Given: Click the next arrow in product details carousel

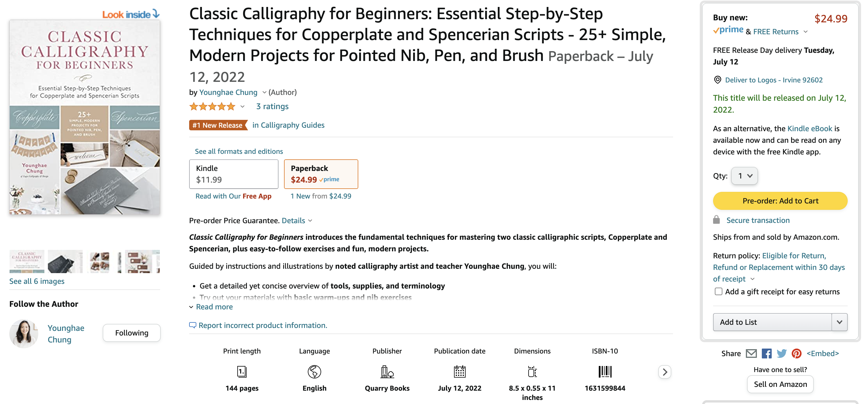Looking at the screenshot, I should pyautogui.click(x=664, y=372).
